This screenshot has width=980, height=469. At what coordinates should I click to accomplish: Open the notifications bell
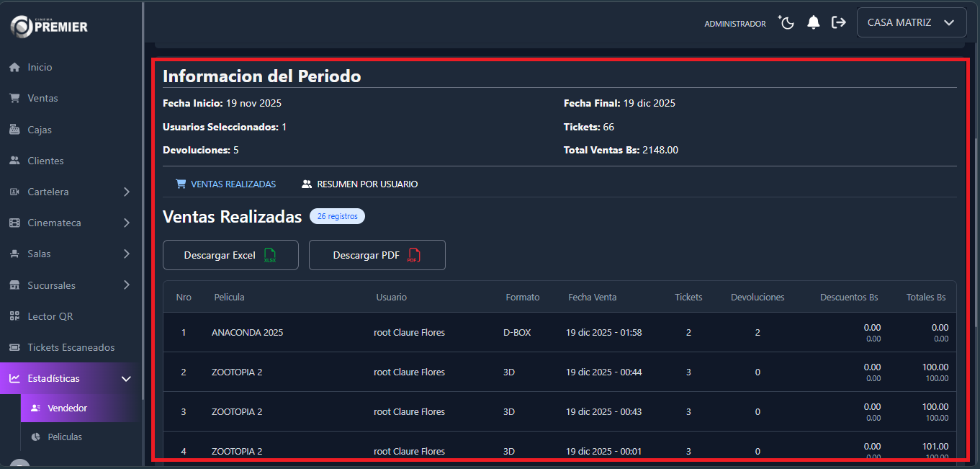[x=814, y=23]
